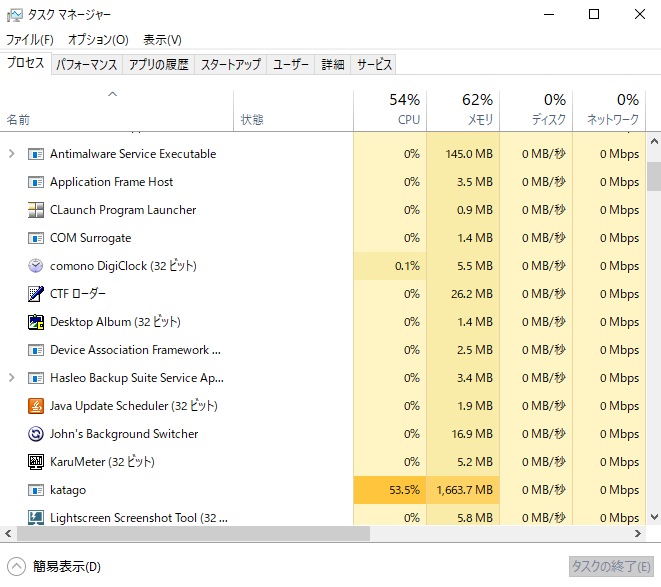Click the Java Update Scheduler icon

(36, 406)
